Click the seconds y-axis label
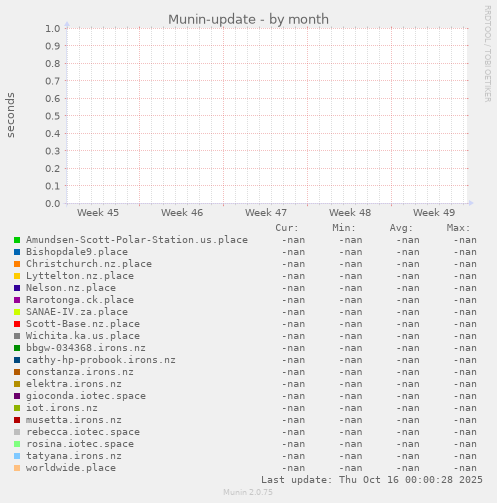Image resolution: width=497 pixels, height=503 pixels. tap(11, 115)
